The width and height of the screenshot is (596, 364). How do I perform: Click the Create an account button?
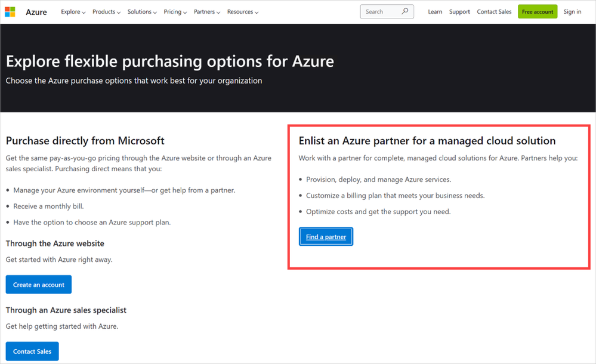[x=38, y=285]
